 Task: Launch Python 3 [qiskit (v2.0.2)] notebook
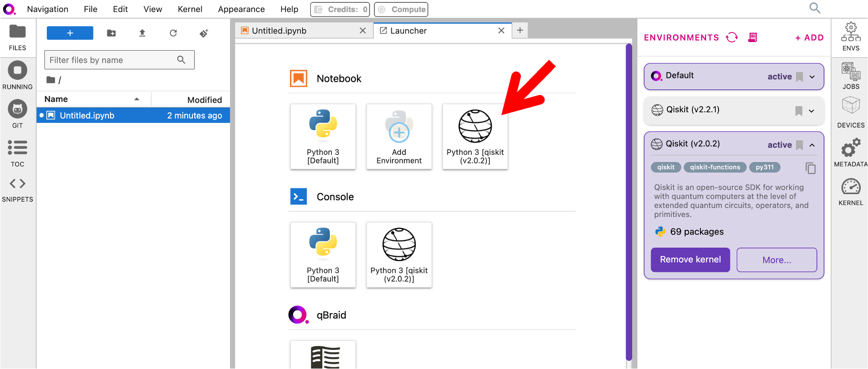click(x=475, y=137)
